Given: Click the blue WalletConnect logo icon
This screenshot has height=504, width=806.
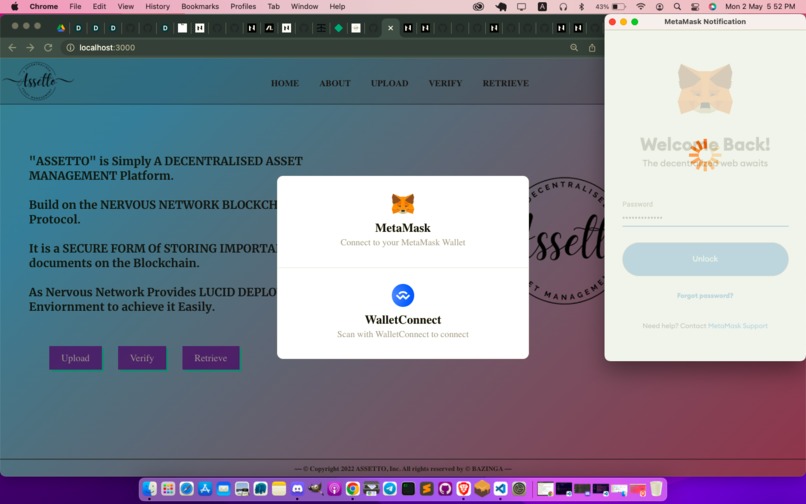Looking at the screenshot, I should click(x=402, y=295).
